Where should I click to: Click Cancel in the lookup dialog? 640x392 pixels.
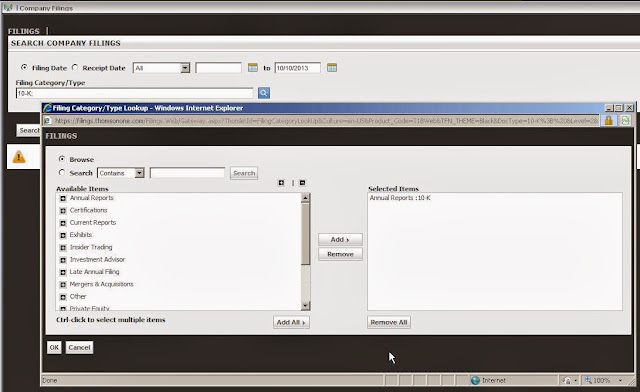pyautogui.click(x=79, y=347)
